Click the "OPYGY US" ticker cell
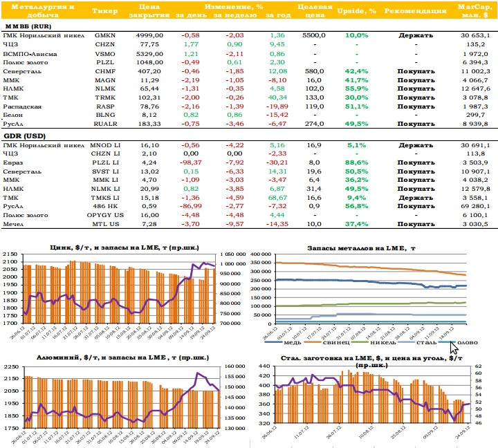498x448 pixels. pos(105,215)
